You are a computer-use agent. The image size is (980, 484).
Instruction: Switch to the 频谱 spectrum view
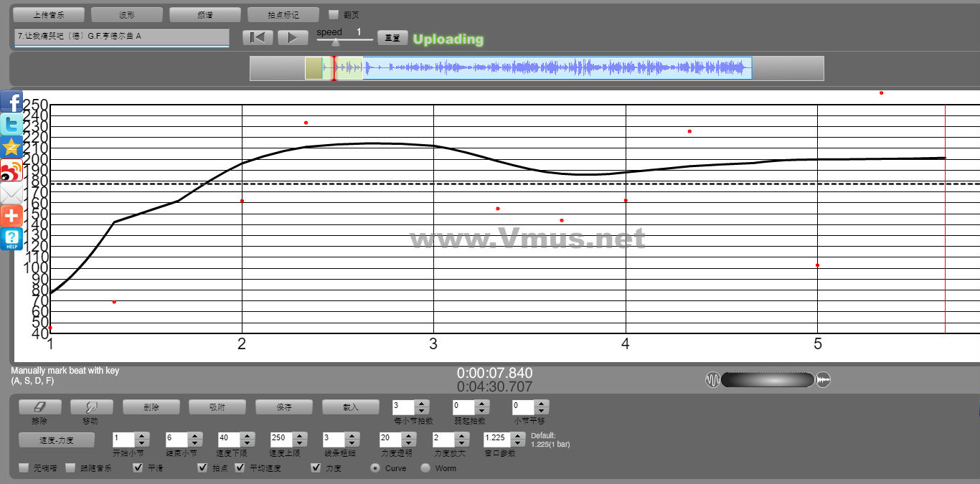[x=204, y=14]
